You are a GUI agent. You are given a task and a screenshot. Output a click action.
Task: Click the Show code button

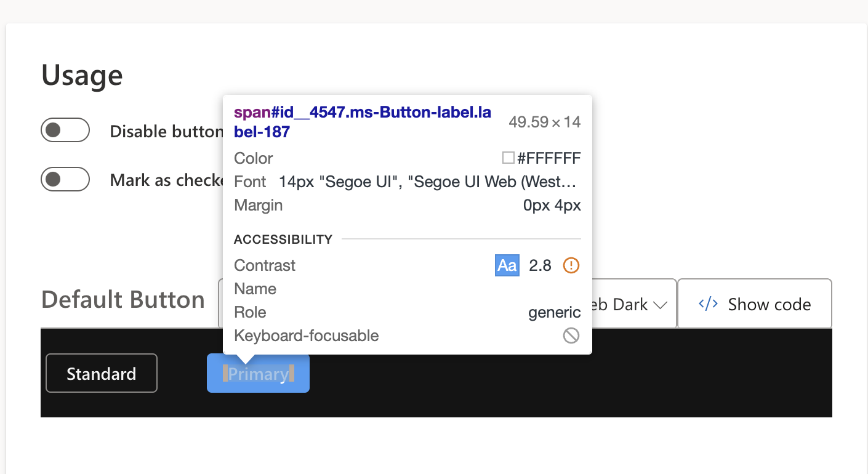coord(754,303)
